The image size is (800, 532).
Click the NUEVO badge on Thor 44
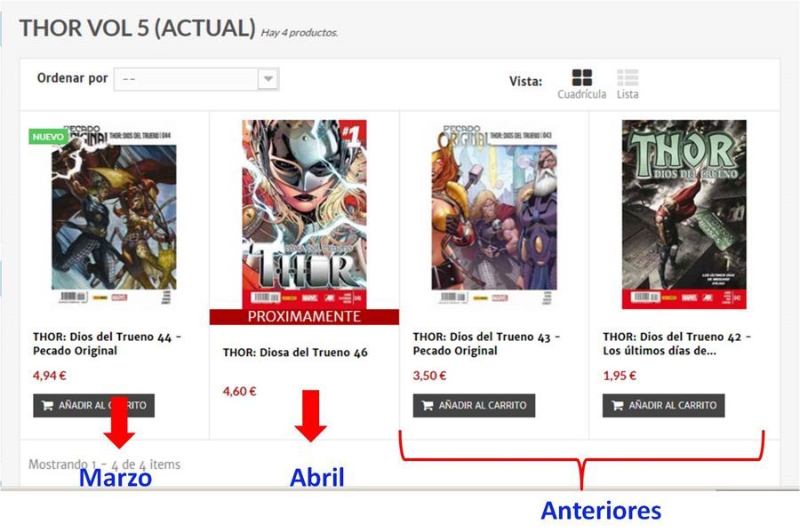pos(48,137)
